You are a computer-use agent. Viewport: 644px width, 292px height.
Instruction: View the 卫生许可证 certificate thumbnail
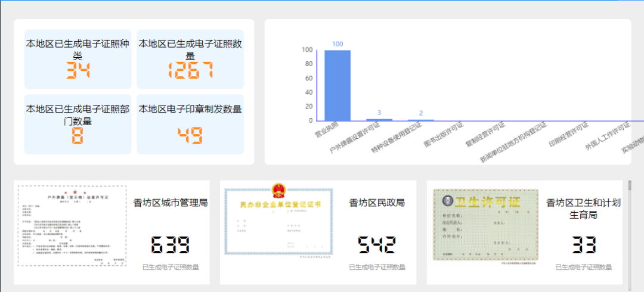pyautogui.click(x=486, y=225)
